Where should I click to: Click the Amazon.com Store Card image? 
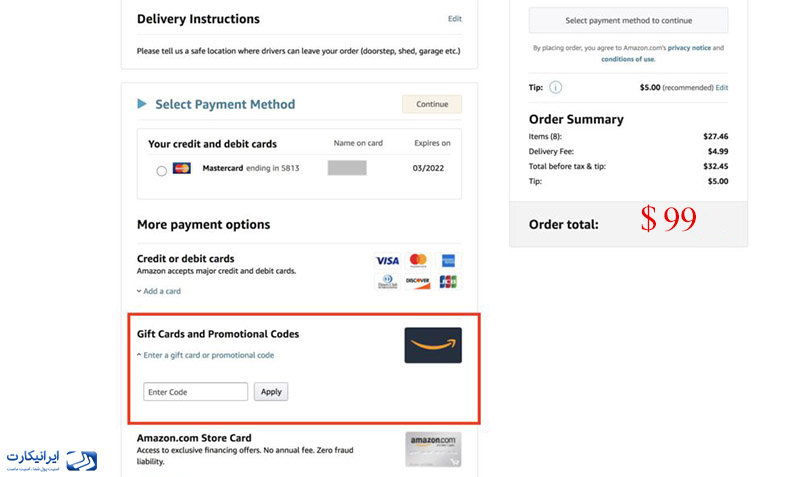[x=433, y=449]
